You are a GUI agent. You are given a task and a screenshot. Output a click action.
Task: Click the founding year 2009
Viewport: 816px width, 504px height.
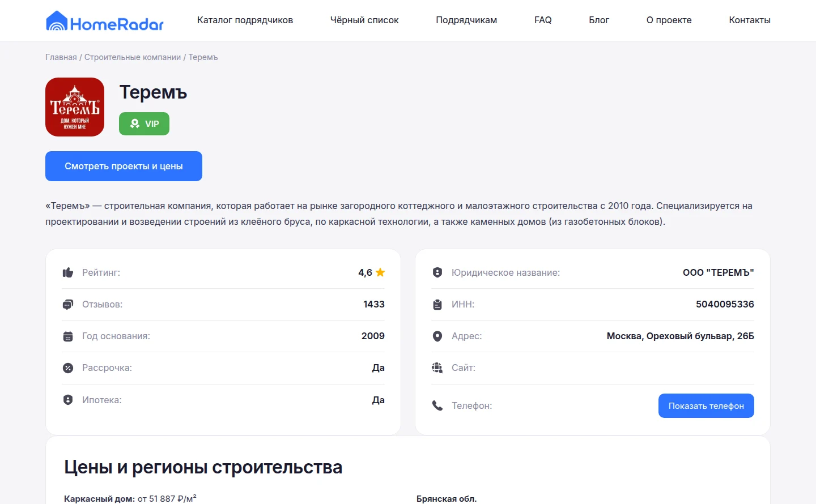tap(373, 336)
